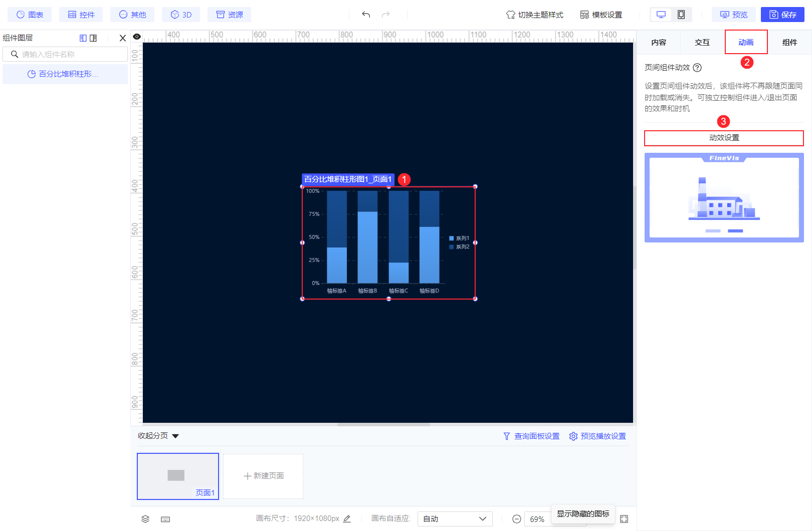This screenshot has height=531, width=812.
Task: Click the 动效设置 button
Action: 724,138
